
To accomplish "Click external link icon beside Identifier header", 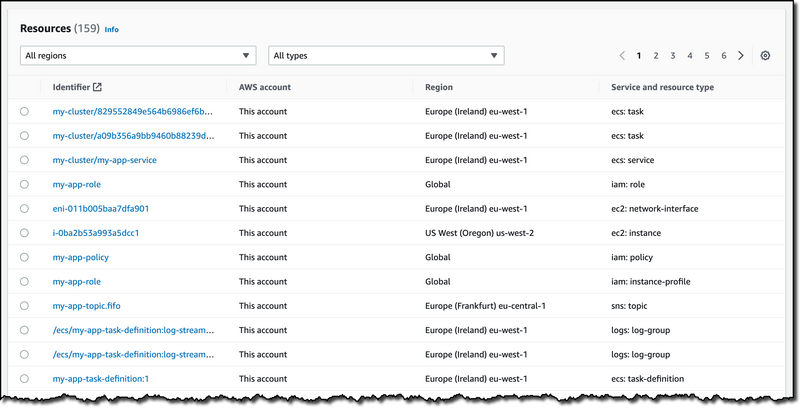I will (97, 88).
